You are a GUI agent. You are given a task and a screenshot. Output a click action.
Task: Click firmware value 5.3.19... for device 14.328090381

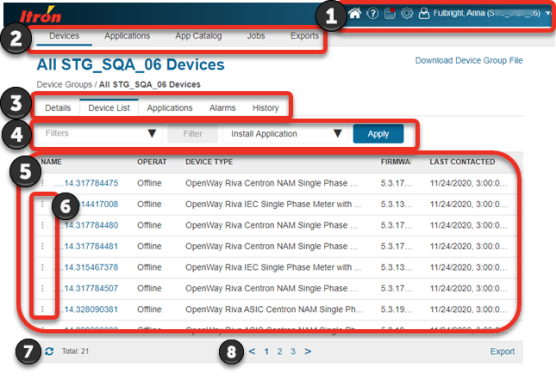click(x=396, y=310)
